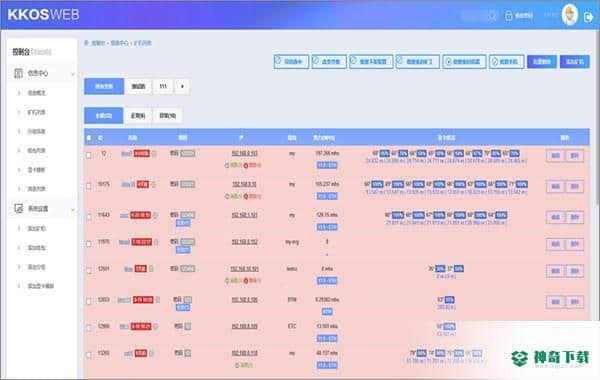
Task: Check the checkbox for row ID 12
Action: click(x=89, y=155)
